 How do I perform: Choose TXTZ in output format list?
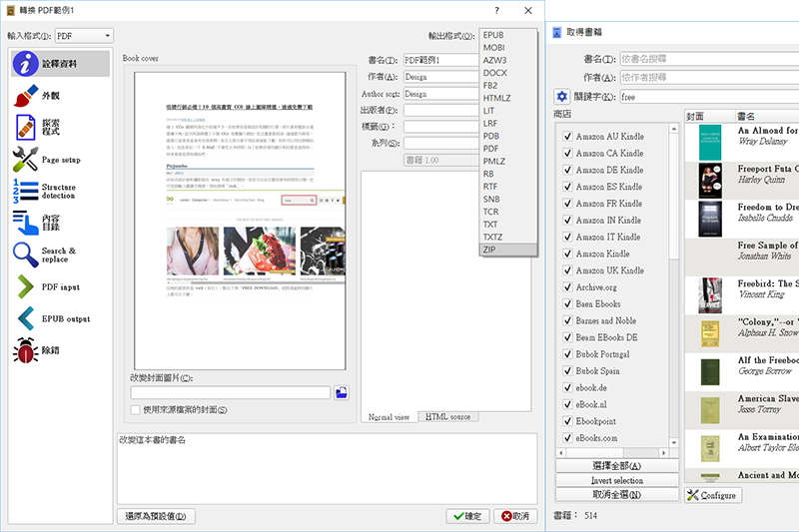pos(508,237)
